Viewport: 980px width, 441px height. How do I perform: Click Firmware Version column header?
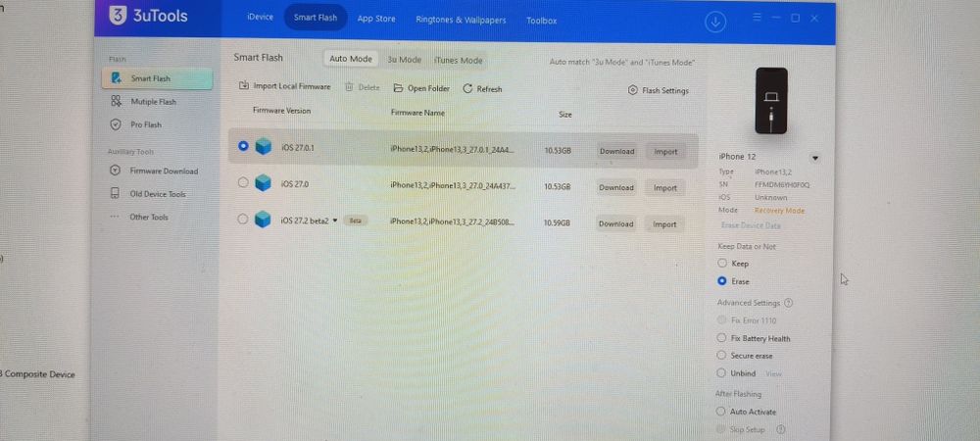pos(282,111)
